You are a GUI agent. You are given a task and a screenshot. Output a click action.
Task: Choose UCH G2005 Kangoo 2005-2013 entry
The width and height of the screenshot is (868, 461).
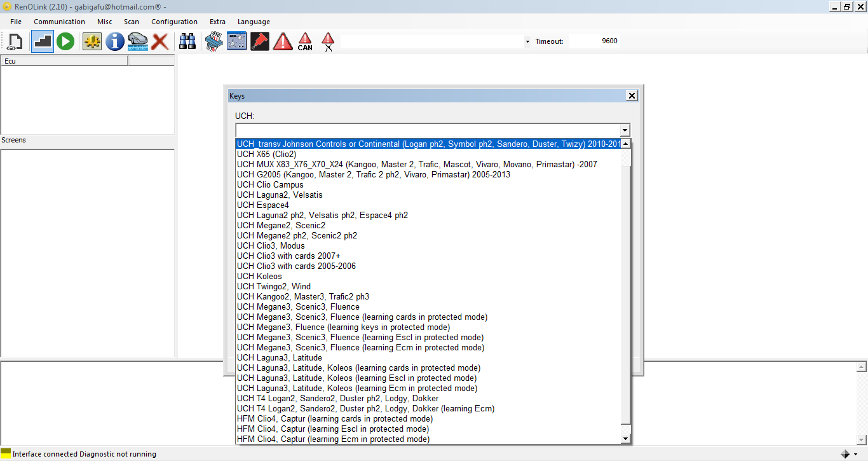click(428, 174)
